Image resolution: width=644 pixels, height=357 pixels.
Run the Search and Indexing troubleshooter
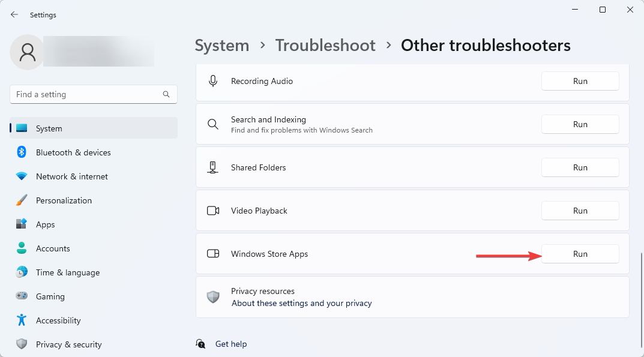pyautogui.click(x=580, y=124)
